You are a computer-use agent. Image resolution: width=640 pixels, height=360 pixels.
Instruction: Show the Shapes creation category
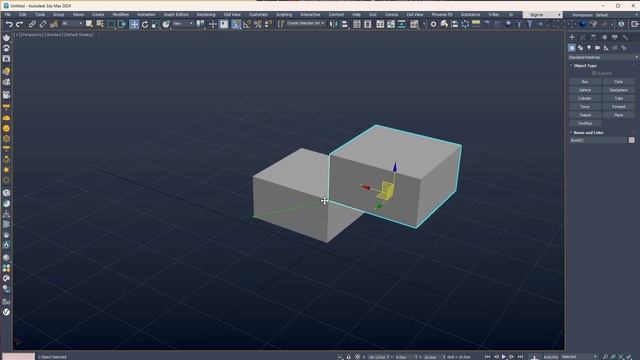(x=580, y=48)
